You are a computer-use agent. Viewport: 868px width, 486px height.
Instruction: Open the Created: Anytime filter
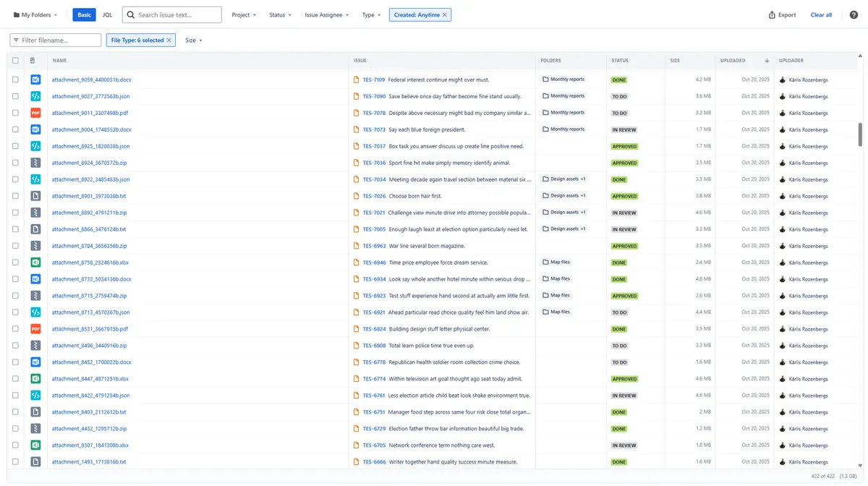417,14
